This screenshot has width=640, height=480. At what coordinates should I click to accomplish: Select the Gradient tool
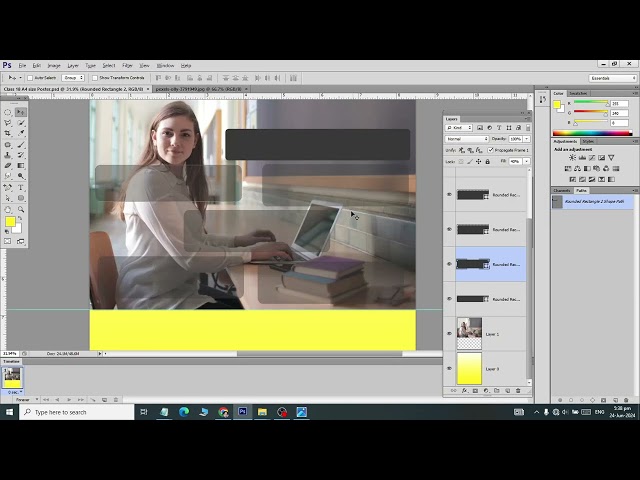(x=21, y=166)
